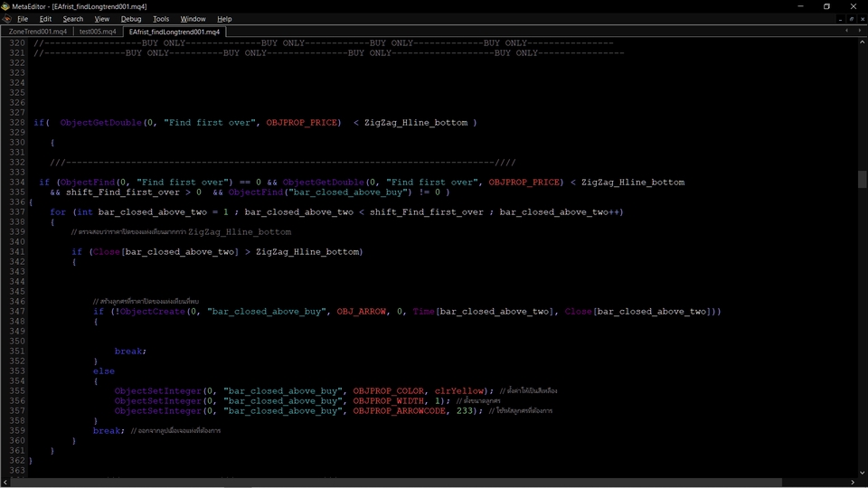Viewport: 868px width, 488px height.
Task: Open the Search menu
Action: coord(73,19)
